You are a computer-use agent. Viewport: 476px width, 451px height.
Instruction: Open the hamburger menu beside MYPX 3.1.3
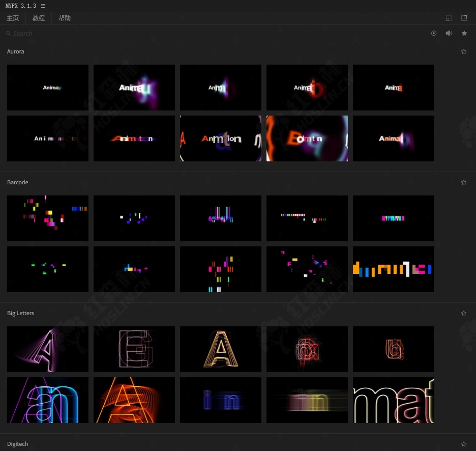pos(43,6)
